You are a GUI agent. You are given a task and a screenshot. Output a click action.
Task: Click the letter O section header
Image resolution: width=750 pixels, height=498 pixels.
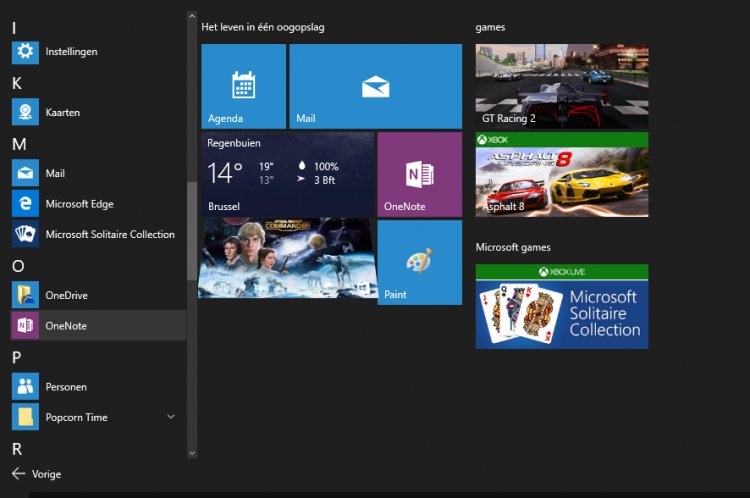[18, 266]
